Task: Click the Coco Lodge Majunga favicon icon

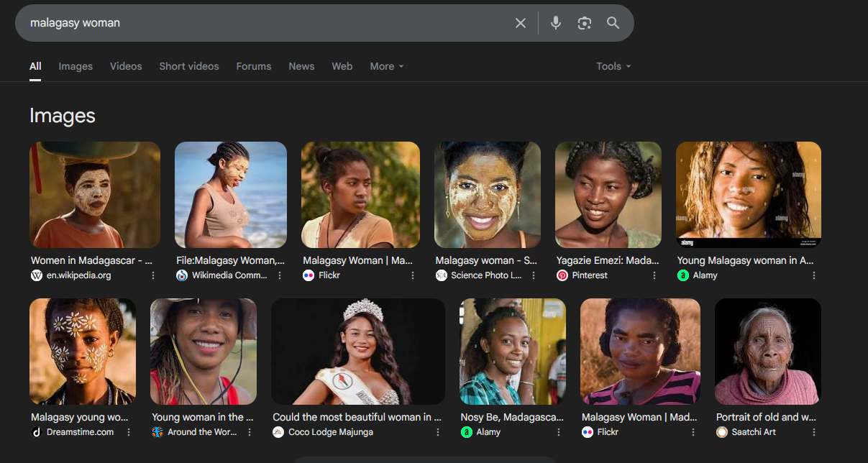Action: click(x=278, y=432)
